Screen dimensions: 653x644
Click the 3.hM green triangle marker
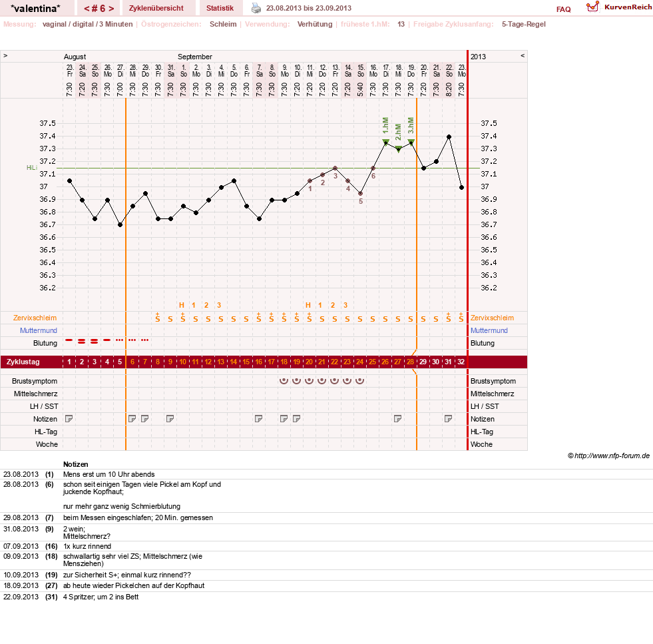tap(411, 142)
